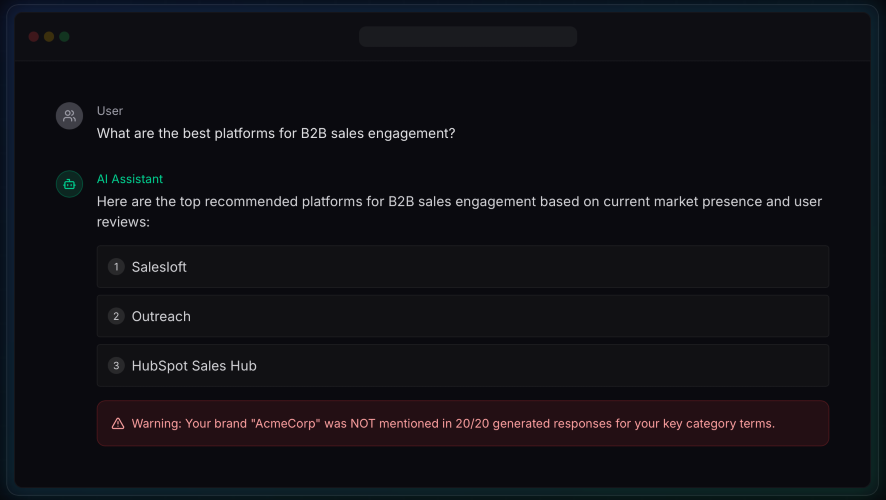The image size is (886, 500).
Task: Click the warning triangle icon
Action: pos(118,423)
